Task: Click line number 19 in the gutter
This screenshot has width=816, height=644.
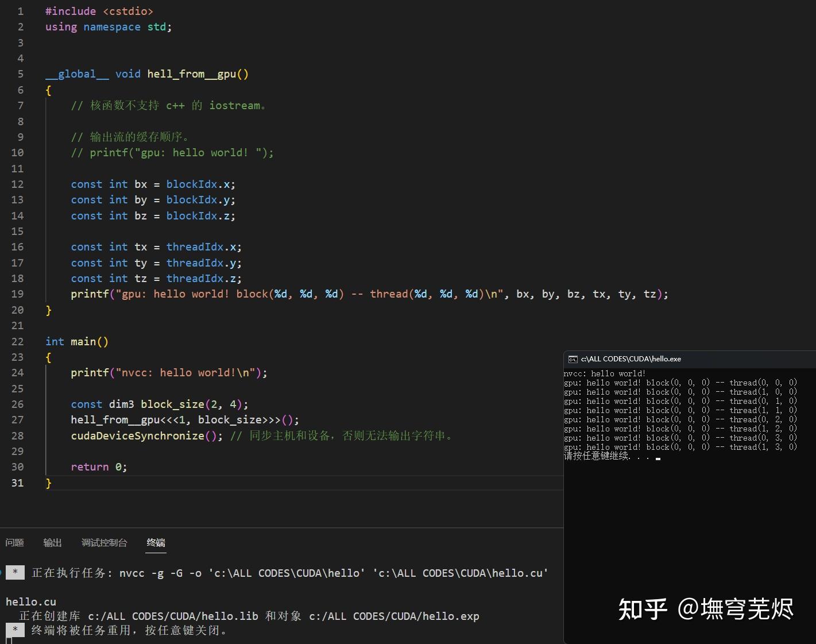Action: [17, 294]
